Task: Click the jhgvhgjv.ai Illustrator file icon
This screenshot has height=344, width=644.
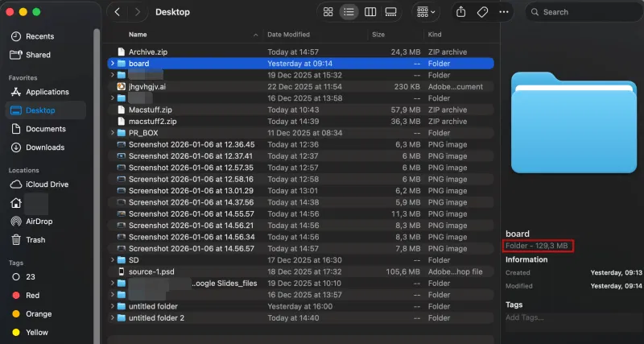Action: [x=122, y=86]
